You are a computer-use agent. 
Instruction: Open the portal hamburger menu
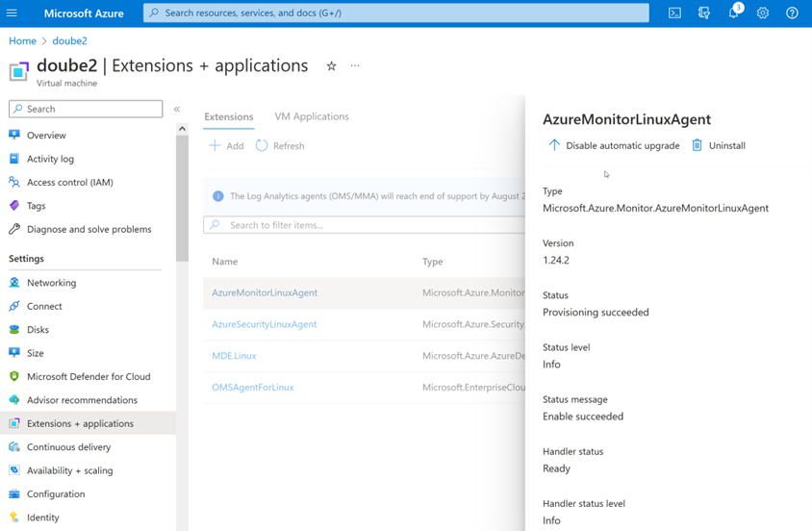tap(12, 13)
